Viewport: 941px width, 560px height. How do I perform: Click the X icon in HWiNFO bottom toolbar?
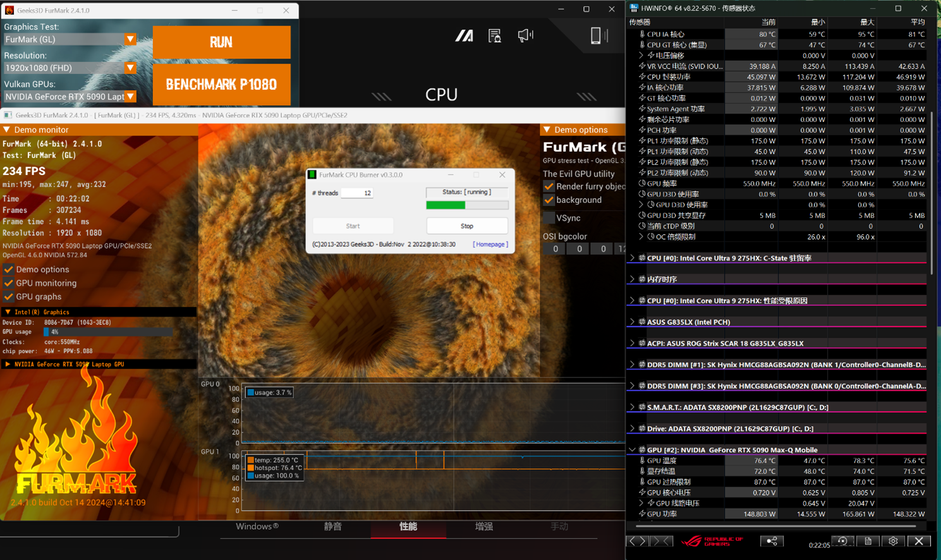(x=919, y=541)
